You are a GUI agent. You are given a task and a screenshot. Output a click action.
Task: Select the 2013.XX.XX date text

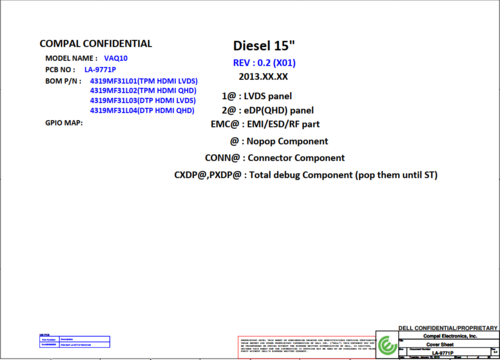click(x=263, y=77)
